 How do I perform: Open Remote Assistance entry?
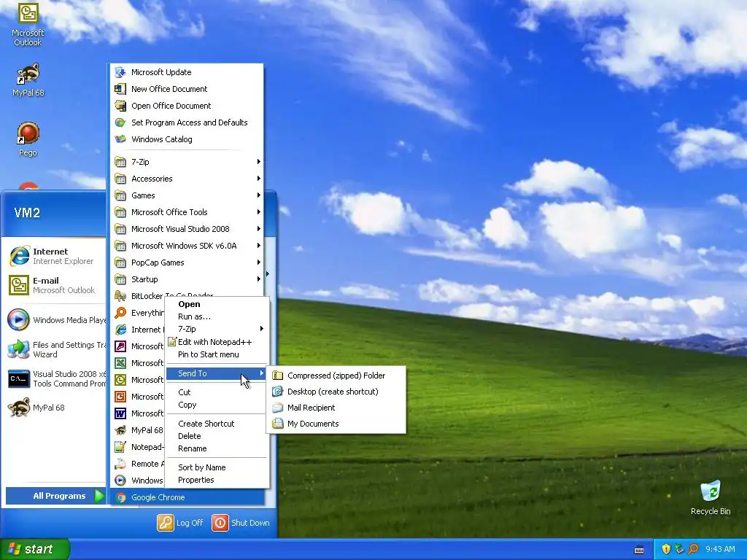pyautogui.click(x=138, y=464)
